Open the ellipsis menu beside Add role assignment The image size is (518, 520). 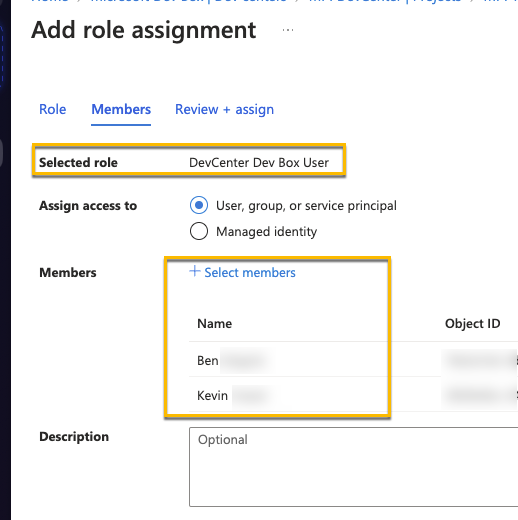pyautogui.click(x=288, y=30)
